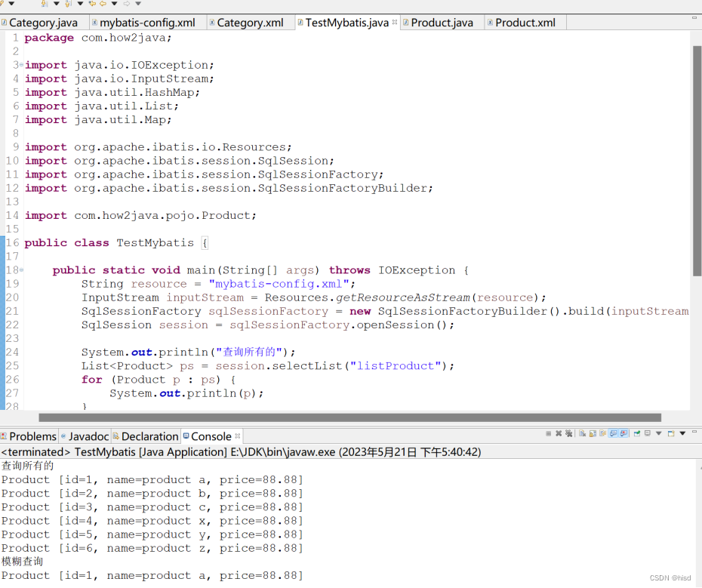
Task: Click the "listProduct" string in line 25
Action: [x=396, y=366]
